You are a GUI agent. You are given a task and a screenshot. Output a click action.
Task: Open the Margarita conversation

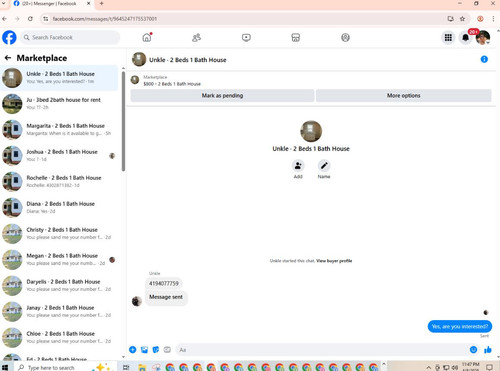59,129
